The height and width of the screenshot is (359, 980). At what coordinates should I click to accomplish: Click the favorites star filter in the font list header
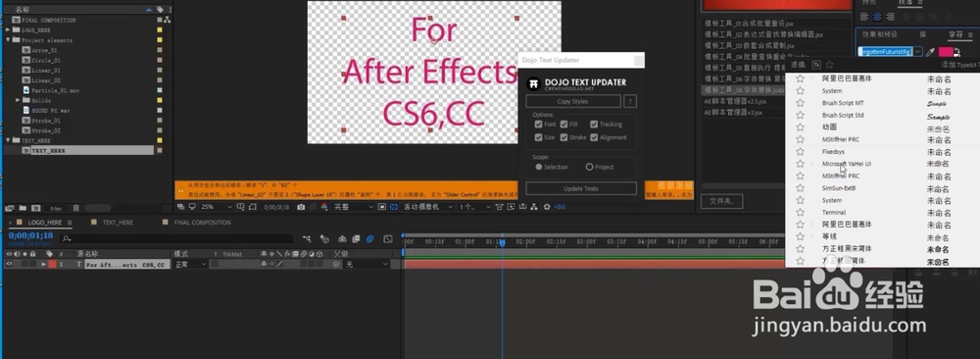(829, 65)
